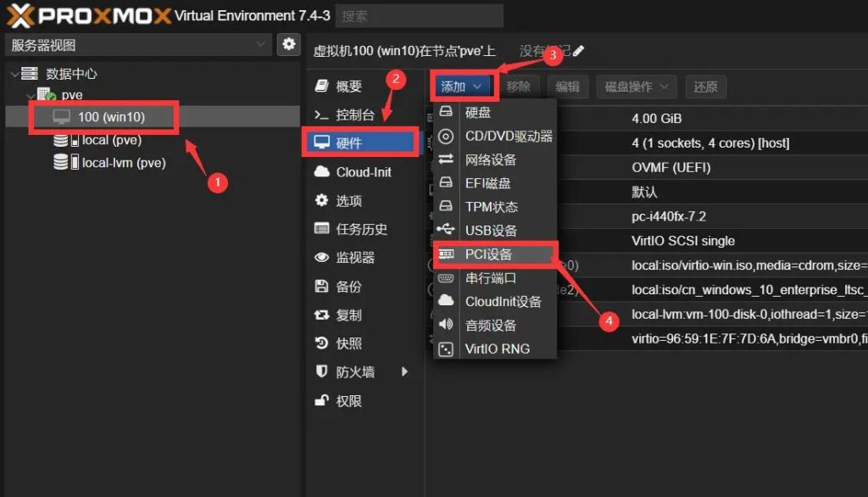Click the backup floppy disk icon
This screenshot has width=868, height=497.
(321, 286)
